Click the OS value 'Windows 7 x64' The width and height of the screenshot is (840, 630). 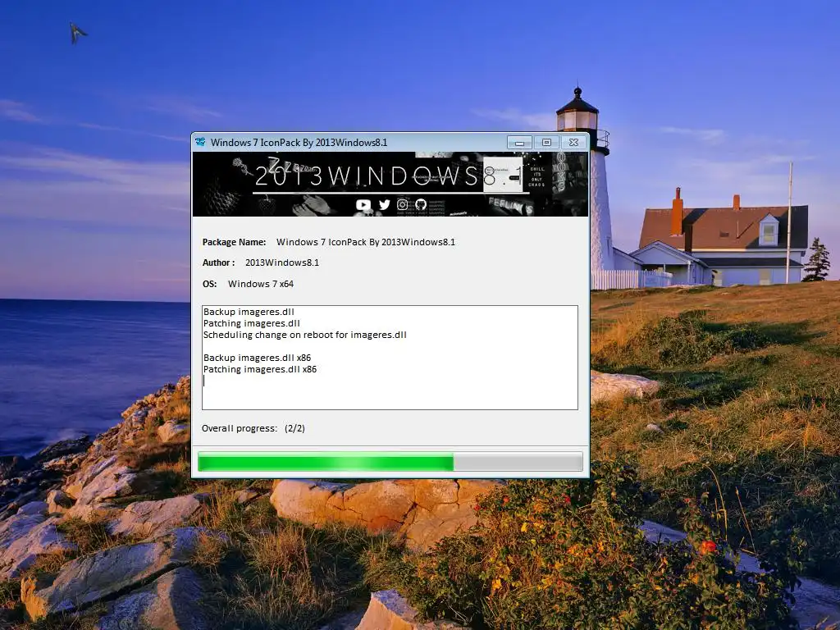(261, 284)
